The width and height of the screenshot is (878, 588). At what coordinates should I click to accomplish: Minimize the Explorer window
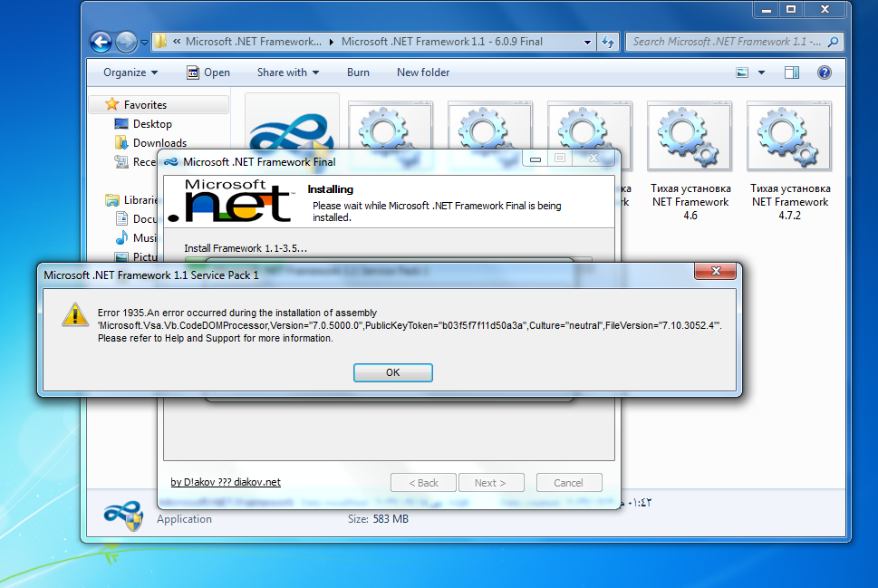click(766, 9)
